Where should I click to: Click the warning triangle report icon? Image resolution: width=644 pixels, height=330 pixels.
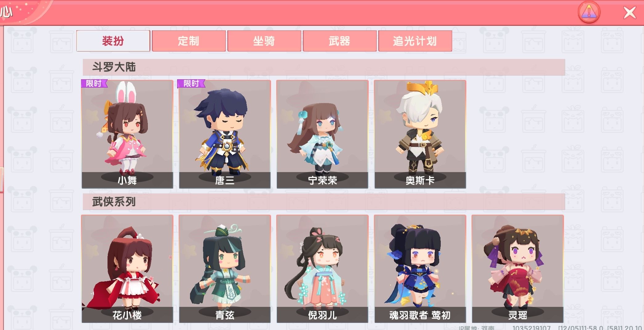coord(589,12)
